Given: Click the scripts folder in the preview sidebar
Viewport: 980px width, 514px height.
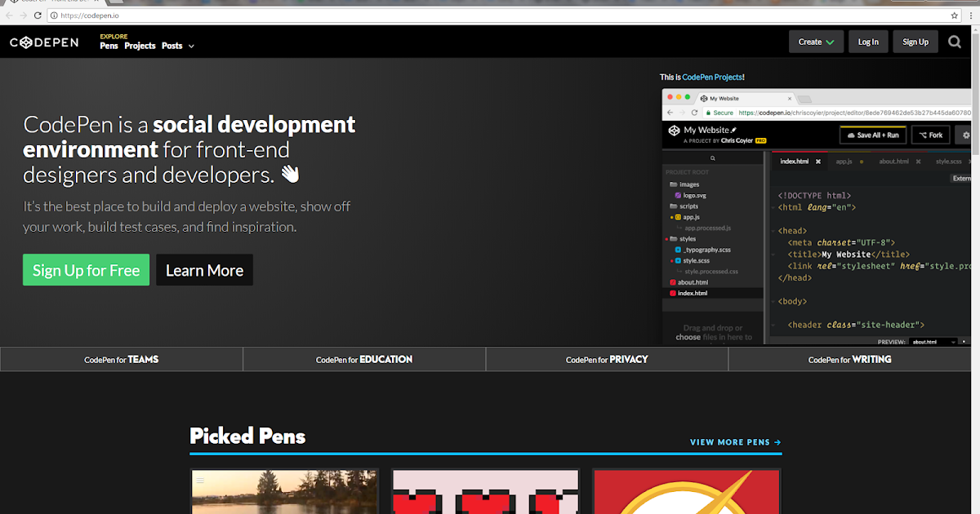Looking at the screenshot, I should tap(683, 206).
